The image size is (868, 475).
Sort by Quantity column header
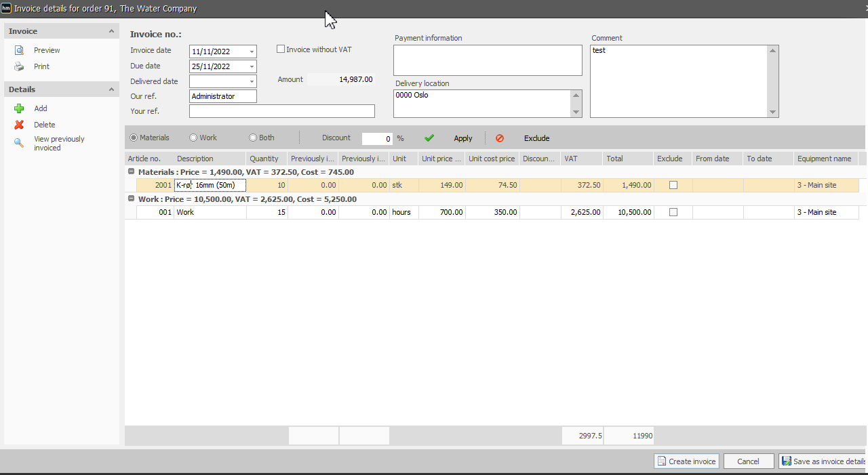coord(267,159)
